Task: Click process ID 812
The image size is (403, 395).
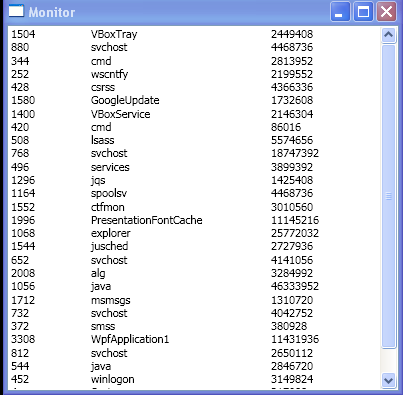Action: tap(20, 353)
